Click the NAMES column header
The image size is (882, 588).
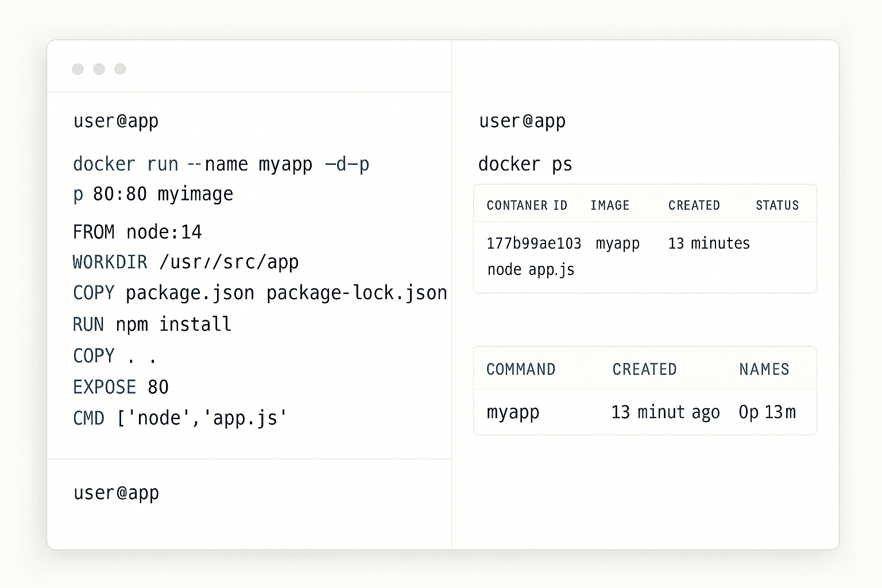[763, 369]
